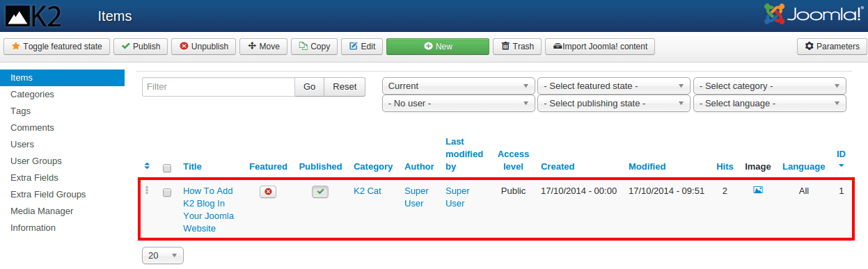Click the ordering sort arrows icon
The height and width of the screenshot is (269, 868).
pos(147,166)
